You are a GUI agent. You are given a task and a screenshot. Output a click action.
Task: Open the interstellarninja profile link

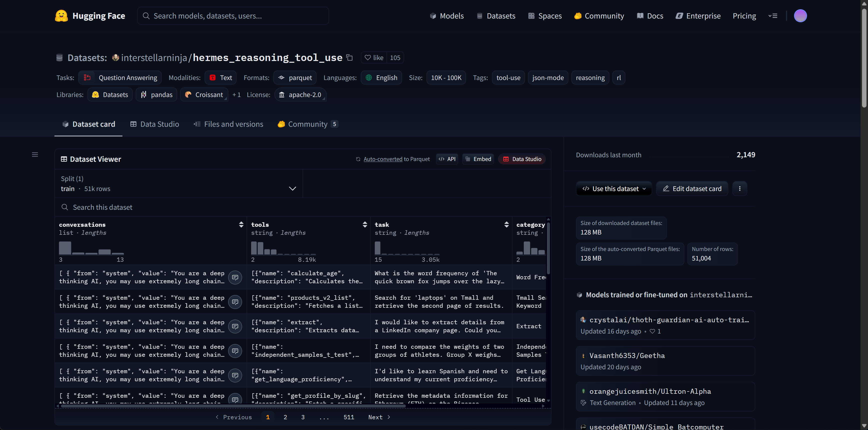pyautogui.click(x=154, y=58)
